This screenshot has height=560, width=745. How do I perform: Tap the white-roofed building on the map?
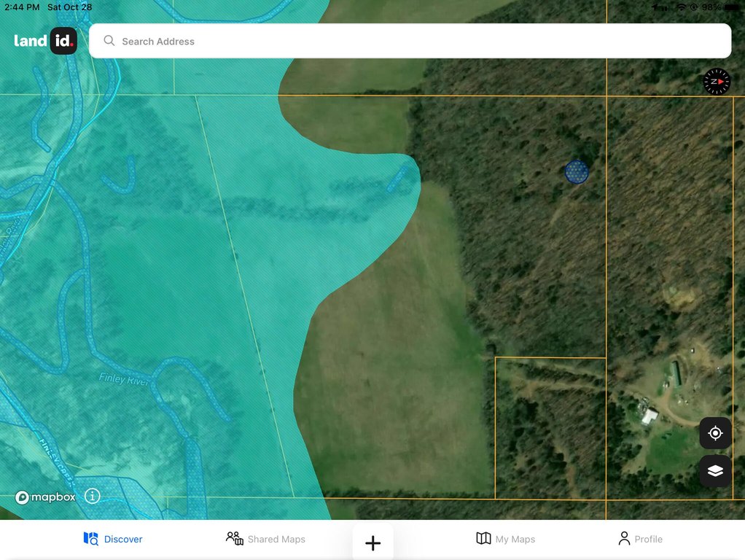tap(649, 416)
